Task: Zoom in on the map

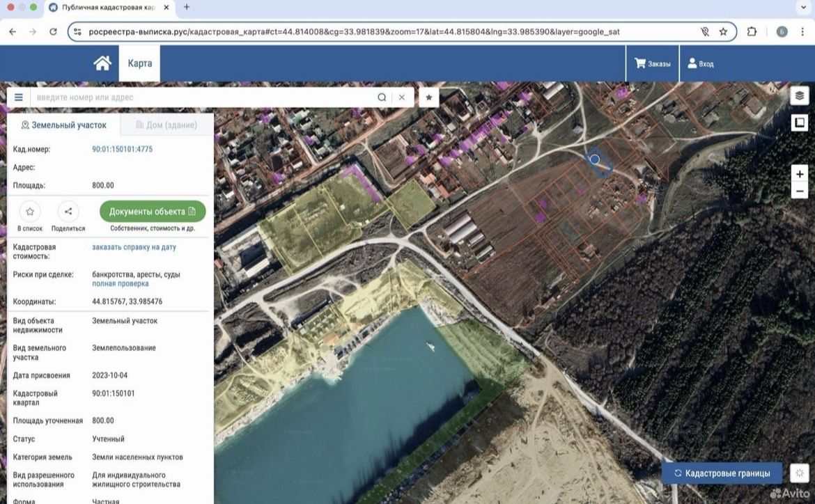Action: coord(800,174)
